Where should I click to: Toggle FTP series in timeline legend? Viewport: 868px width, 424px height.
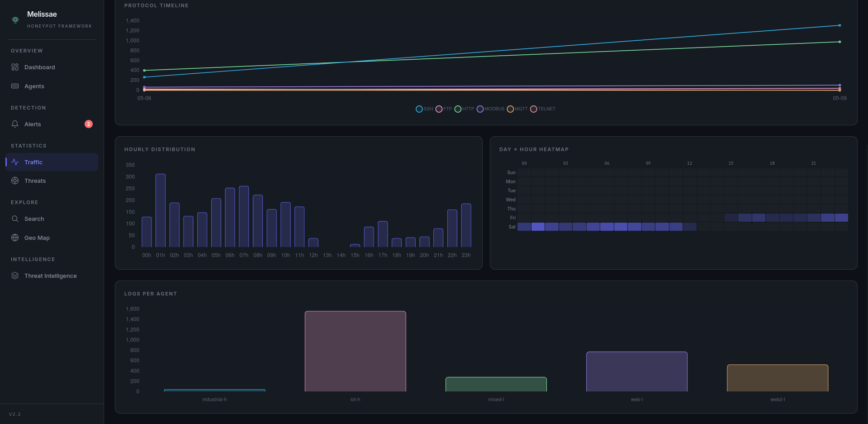point(444,109)
